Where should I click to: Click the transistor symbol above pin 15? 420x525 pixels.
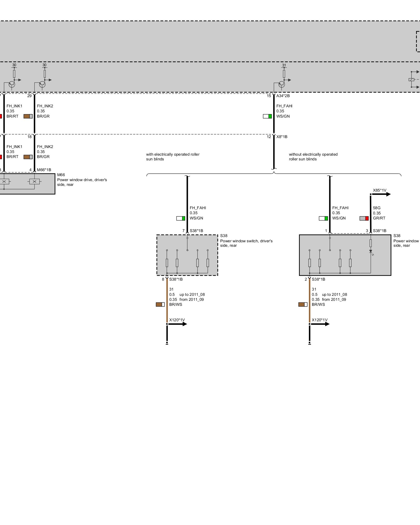point(282,84)
